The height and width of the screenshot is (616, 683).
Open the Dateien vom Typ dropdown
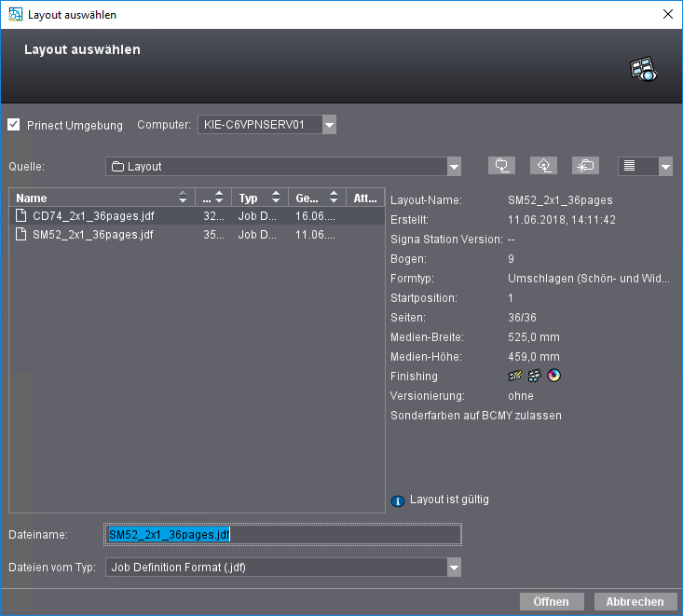(454, 568)
